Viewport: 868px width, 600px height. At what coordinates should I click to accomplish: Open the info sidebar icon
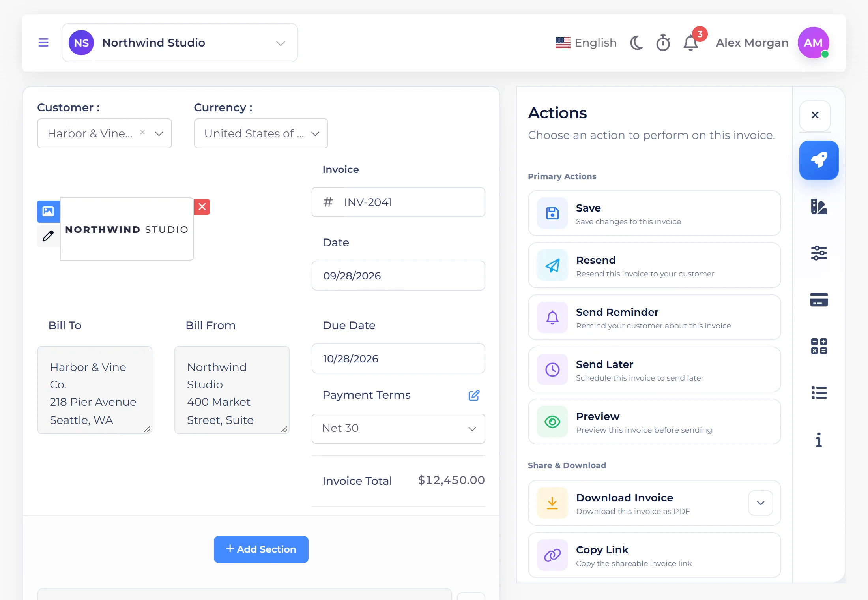pyautogui.click(x=819, y=440)
